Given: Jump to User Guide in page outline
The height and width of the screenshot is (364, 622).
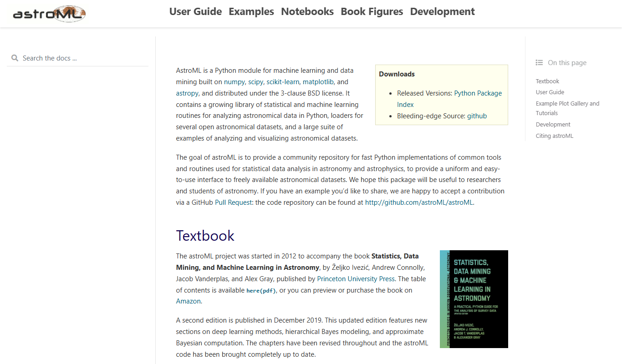Looking at the screenshot, I should (x=550, y=92).
